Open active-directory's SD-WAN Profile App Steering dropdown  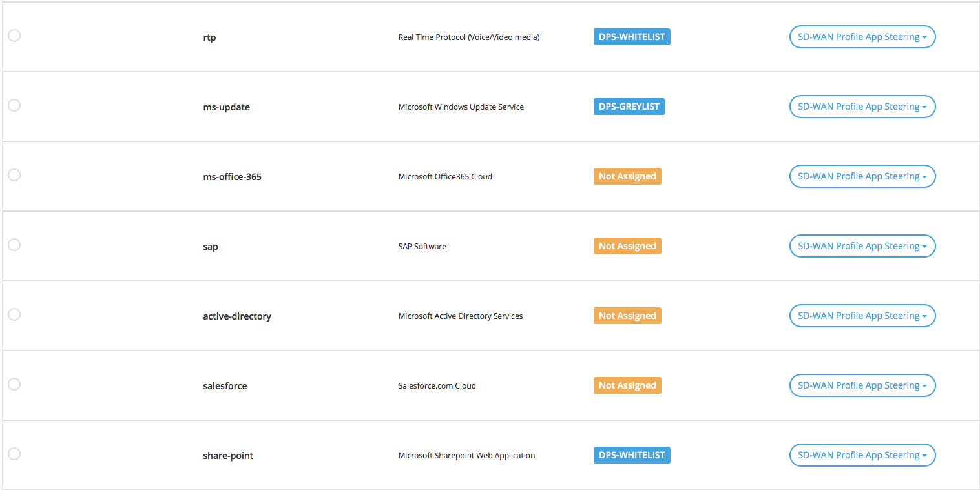862,316
